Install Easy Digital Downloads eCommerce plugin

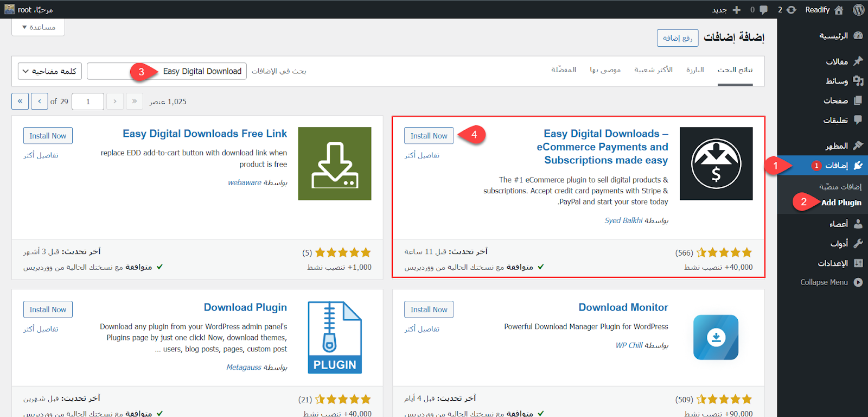tap(429, 136)
